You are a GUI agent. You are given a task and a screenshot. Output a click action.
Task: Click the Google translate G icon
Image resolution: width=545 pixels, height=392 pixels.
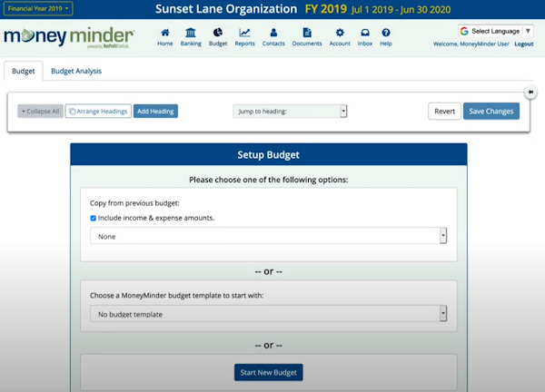(464, 31)
